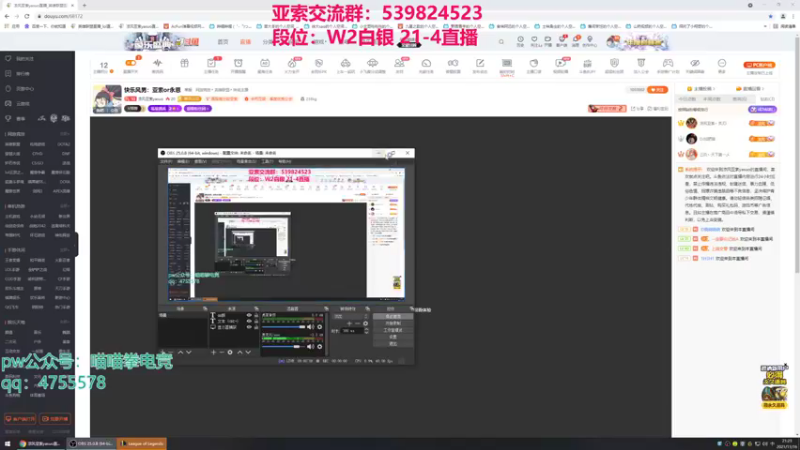This screenshot has width=800, height=450.
Task: Open heart follow icon in left sidebar
Action: (8, 59)
